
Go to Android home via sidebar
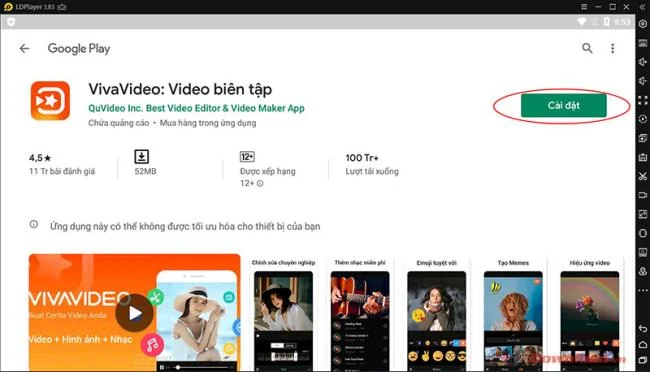tap(643, 345)
